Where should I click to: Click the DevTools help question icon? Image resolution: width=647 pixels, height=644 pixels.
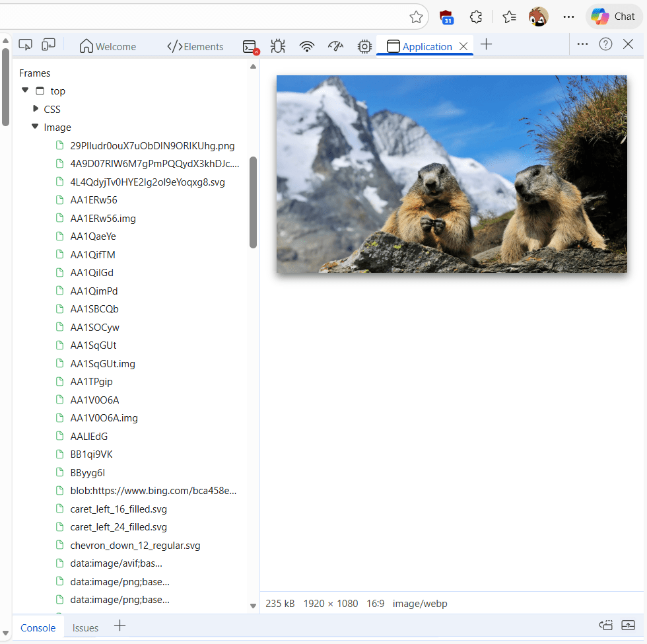[605, 44]
